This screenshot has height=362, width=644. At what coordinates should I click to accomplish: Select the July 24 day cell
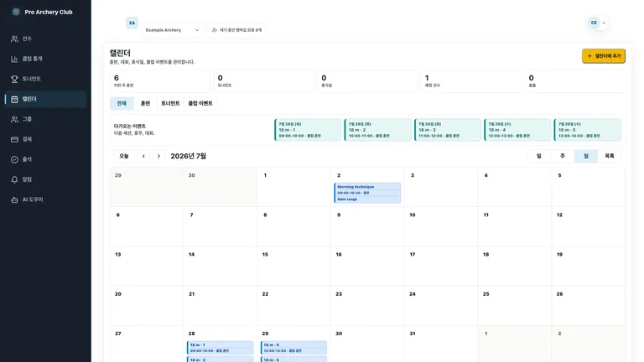tap(441, 306)
